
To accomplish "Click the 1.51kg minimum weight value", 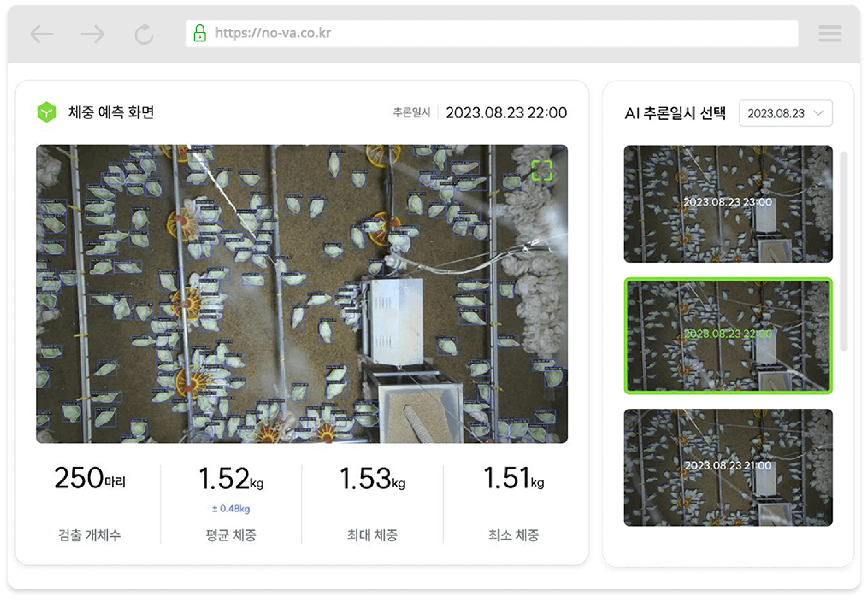I will point(513,479).
